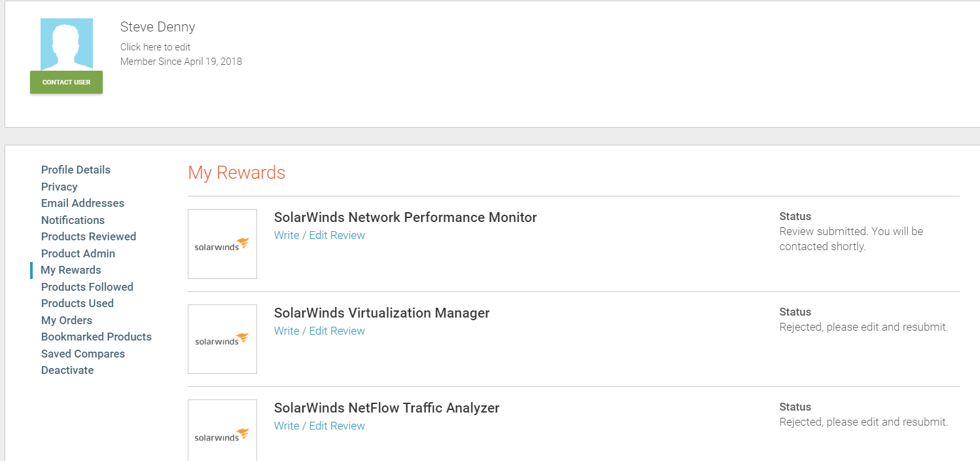
Task: Open Products Reviewed in sidebar
Action: click(88, 236)
